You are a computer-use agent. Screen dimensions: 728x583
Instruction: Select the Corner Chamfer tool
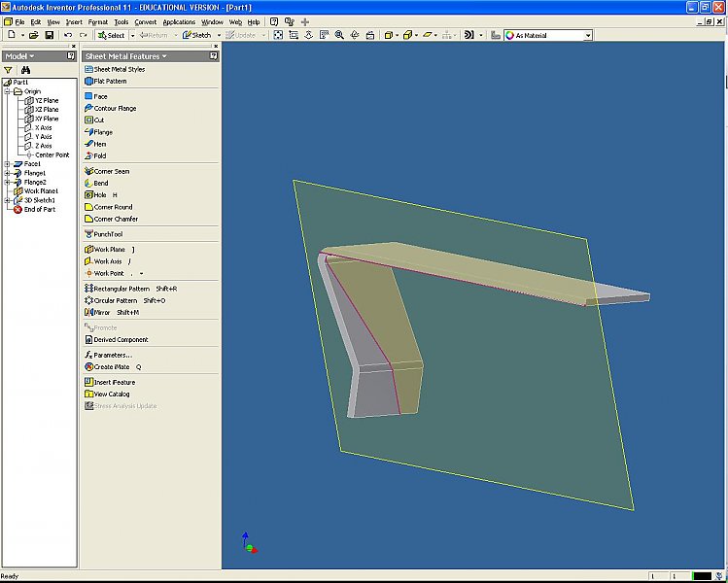[116, 219]
